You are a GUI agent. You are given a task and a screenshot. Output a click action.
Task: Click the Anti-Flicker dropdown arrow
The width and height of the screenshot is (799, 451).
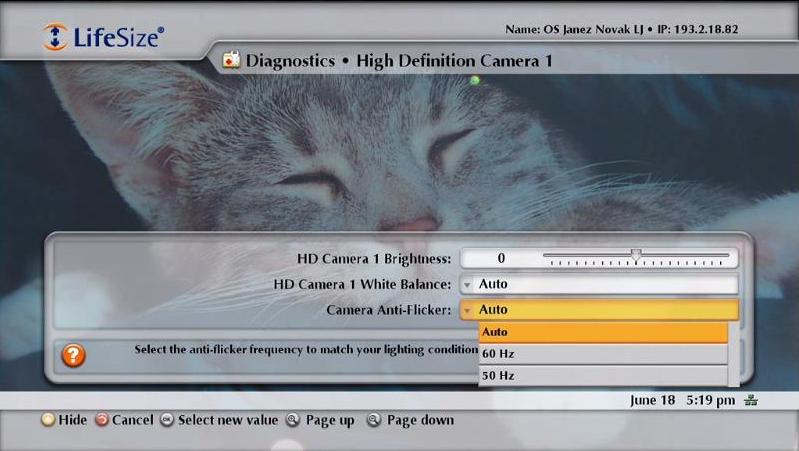pyautogui.click(x=467, y=310)
